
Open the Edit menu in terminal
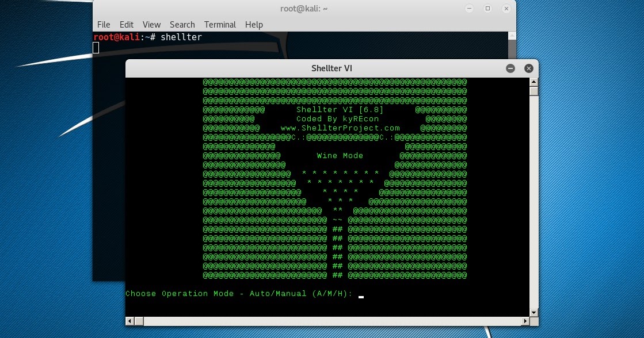click(127, 25)
